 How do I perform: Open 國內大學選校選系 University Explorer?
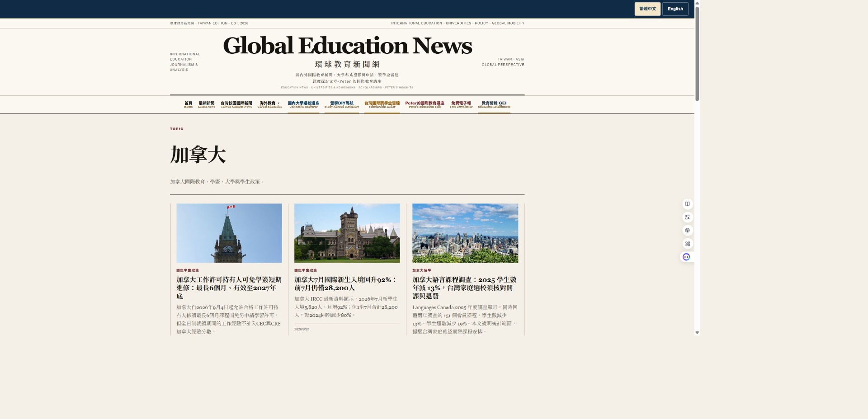(303, 104)
